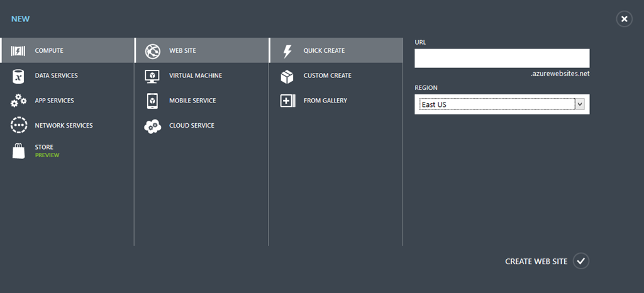The image size is (644, 293).
Task: Click the Web Site globe icon
Action: [x=152, y=51]
